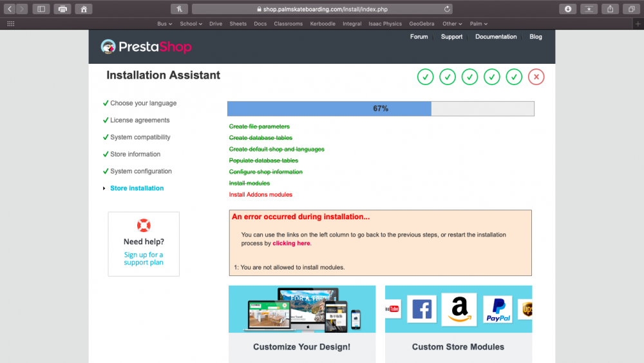This screenshot has width=644, height=363.
Task: Click the Configure shop information item
Action: point(265,172)
